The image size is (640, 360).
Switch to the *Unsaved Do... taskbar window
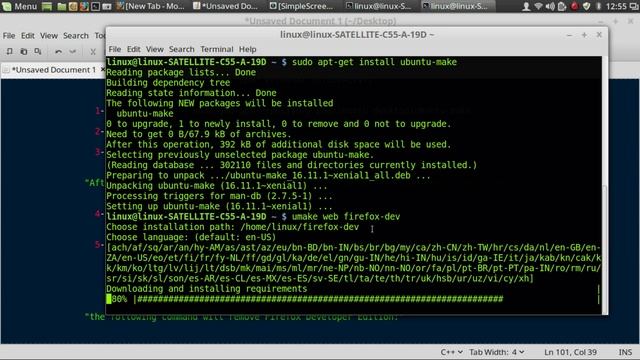[225, 6]
